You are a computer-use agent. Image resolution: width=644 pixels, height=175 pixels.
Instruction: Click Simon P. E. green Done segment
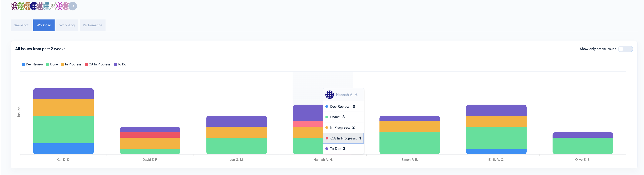tap(409, 143)
